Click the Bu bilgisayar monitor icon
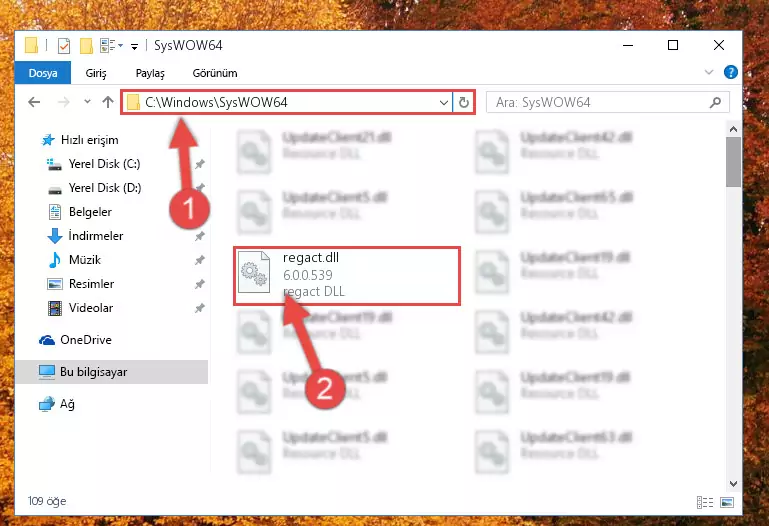 click(x=47, y=372)
